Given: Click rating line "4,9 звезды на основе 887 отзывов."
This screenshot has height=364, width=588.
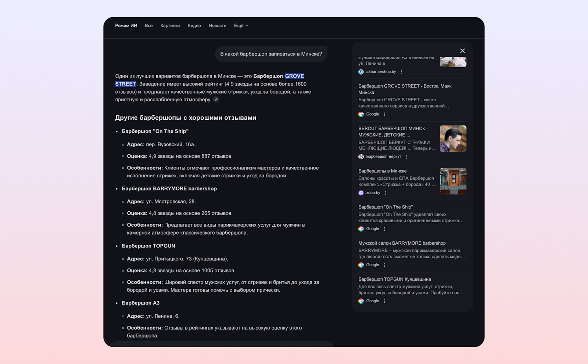Looking at the screenshot, I should 191,156.
